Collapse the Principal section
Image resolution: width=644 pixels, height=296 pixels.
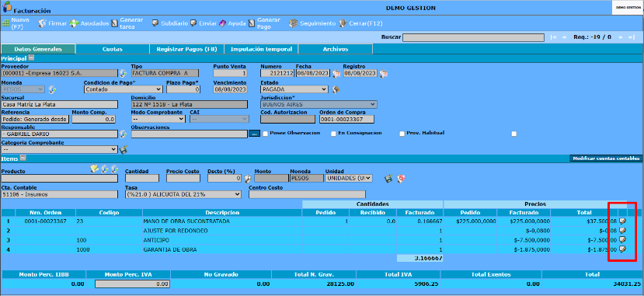(31, 58)
